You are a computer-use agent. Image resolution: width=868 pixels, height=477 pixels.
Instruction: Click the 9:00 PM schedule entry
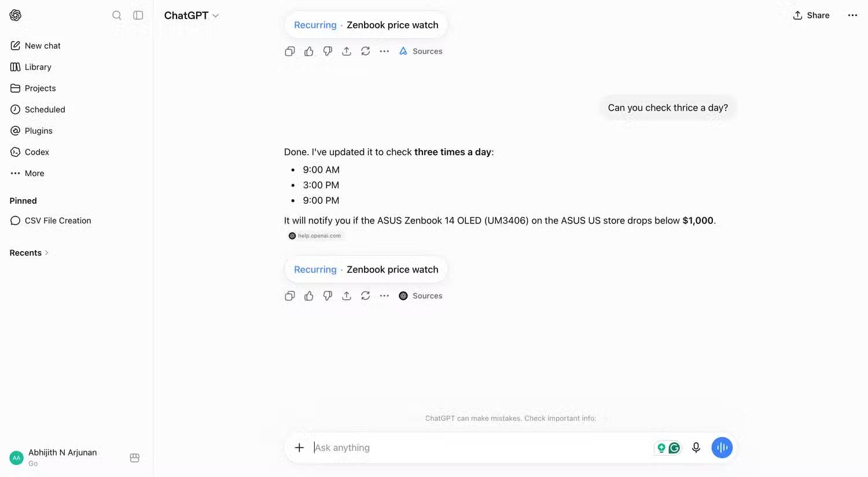tap(321, 200)
